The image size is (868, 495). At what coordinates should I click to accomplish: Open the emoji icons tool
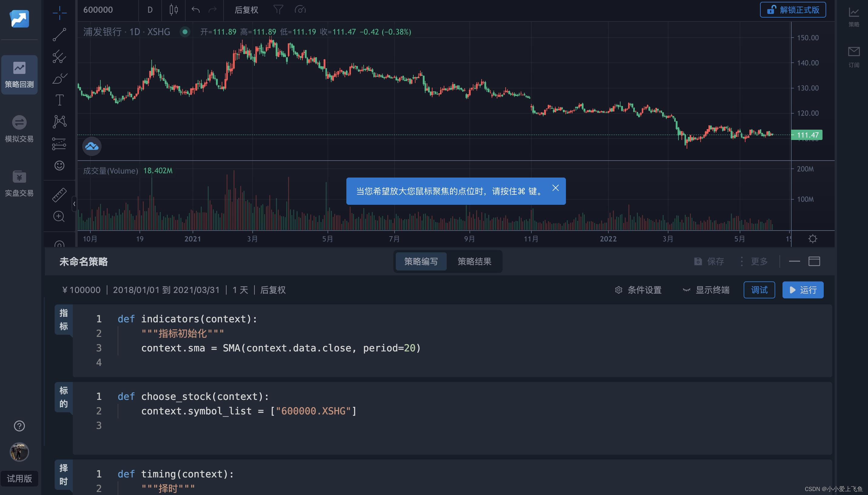59,166
